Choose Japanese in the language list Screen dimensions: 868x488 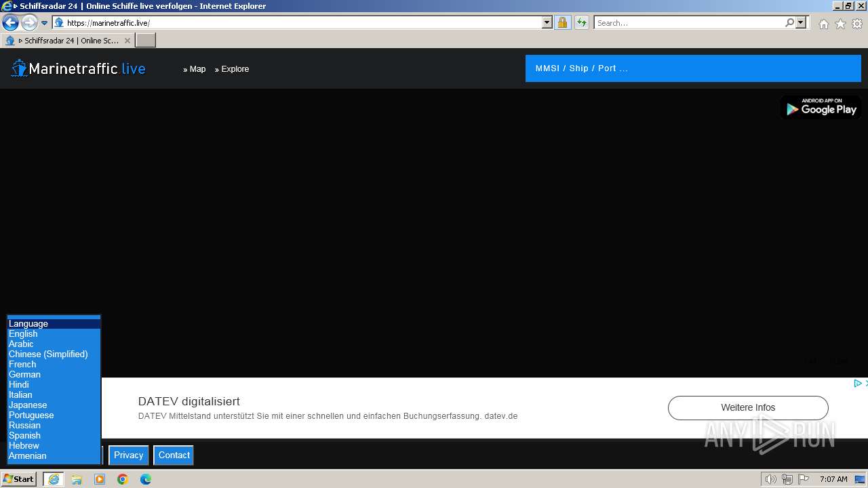54,405
